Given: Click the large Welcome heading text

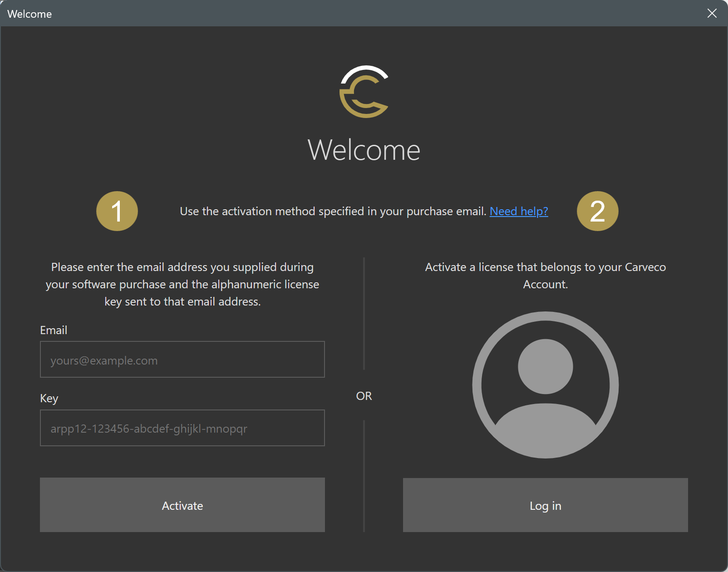Looking at the screenshot, I should 364,150.
